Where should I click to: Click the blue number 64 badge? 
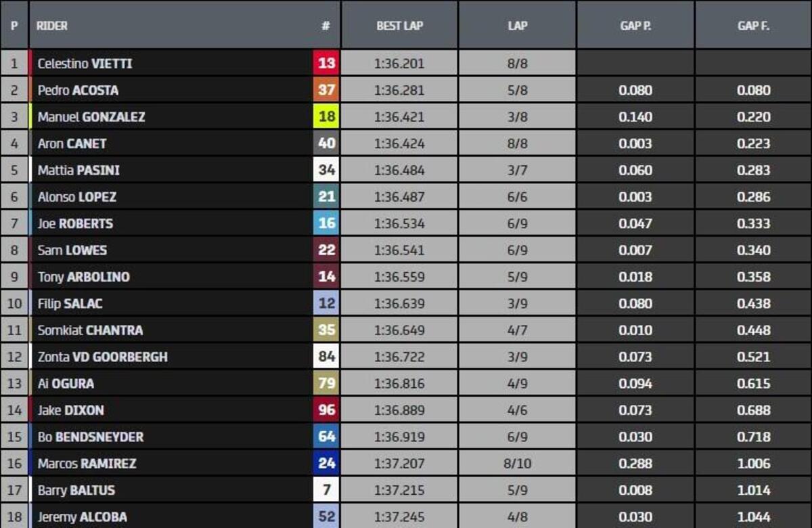(326, 437)
